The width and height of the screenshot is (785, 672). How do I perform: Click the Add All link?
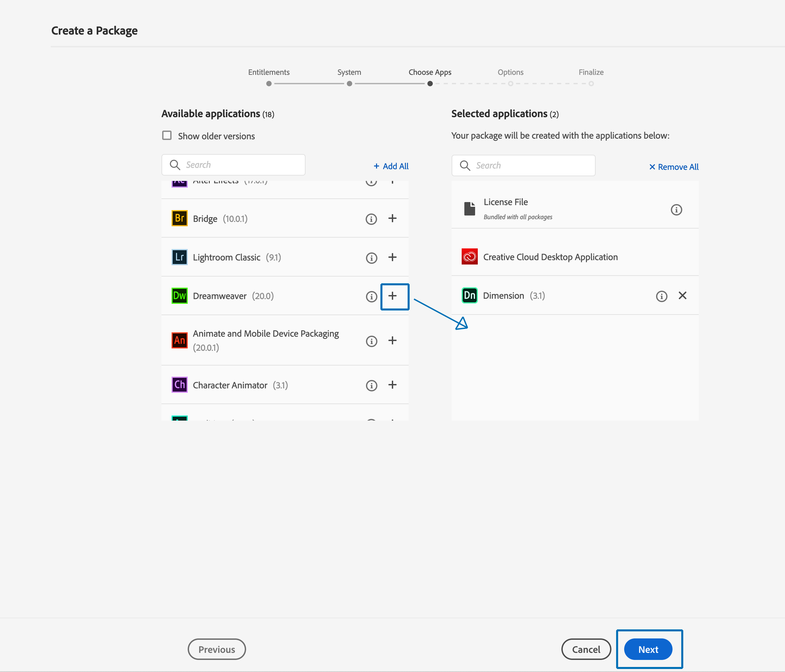(x=391, y=166)
